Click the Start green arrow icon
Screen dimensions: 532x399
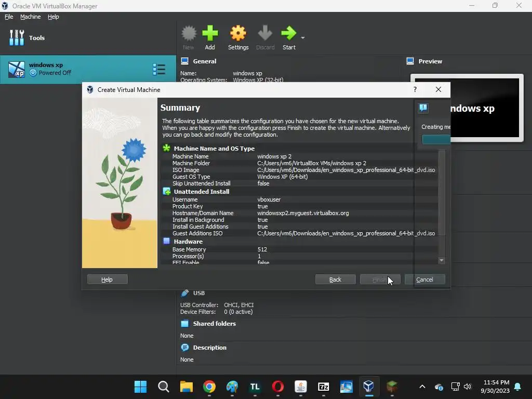click(x=289, y=33)
